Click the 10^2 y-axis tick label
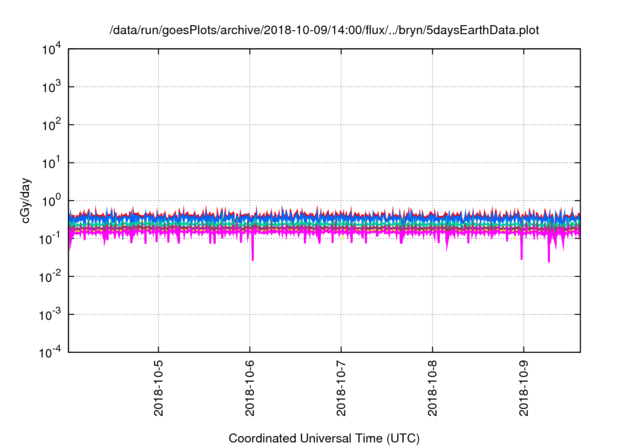640x448 pixels. [x=51, y=125]
